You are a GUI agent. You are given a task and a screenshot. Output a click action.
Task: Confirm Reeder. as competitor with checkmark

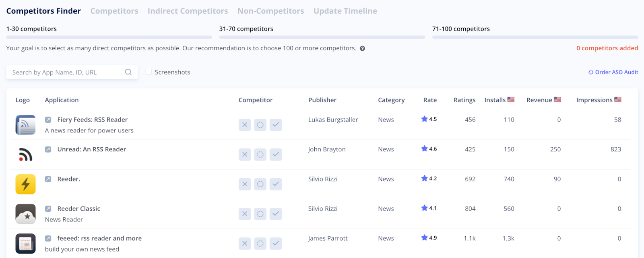276,184
